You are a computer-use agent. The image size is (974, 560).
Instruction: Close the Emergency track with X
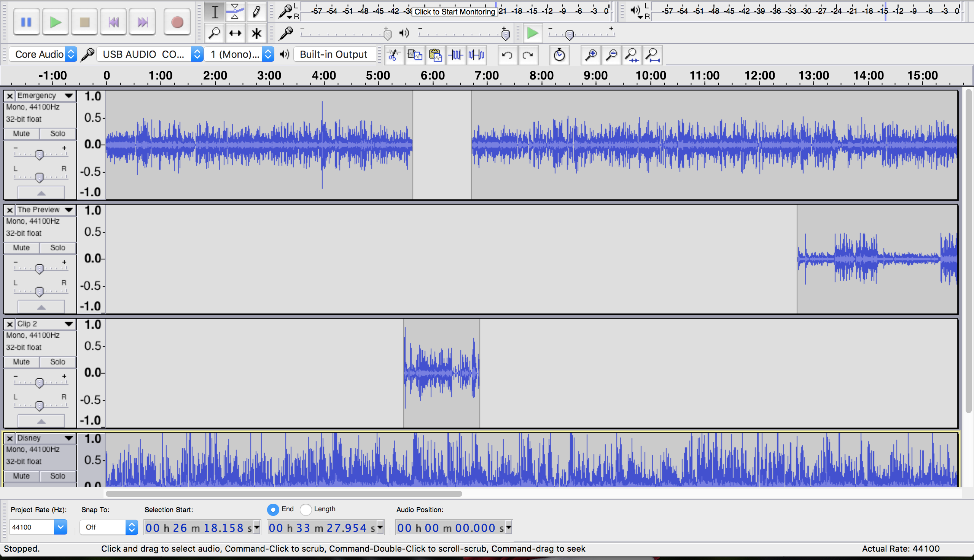(10, 96)
